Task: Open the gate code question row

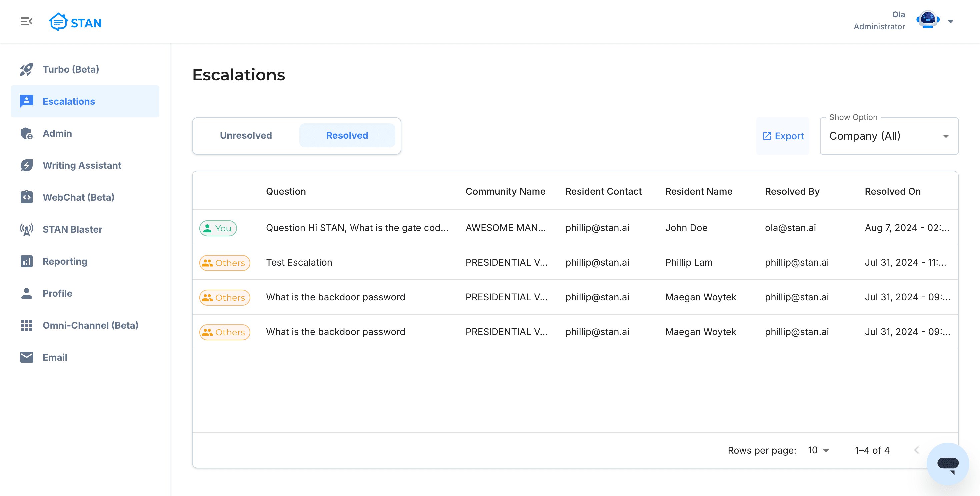Action: [575, 227]
